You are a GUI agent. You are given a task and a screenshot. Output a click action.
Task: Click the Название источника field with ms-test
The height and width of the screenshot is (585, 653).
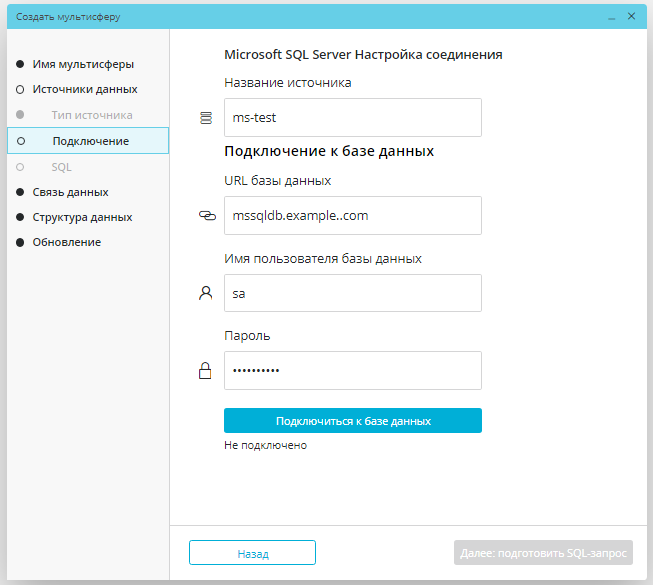[353, 117]
